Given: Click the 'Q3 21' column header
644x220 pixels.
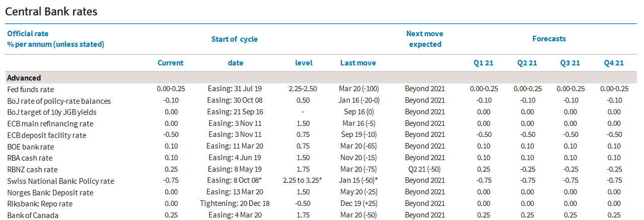Looking at the screenshot, I should pyautogui.click(x=570, y=63).
